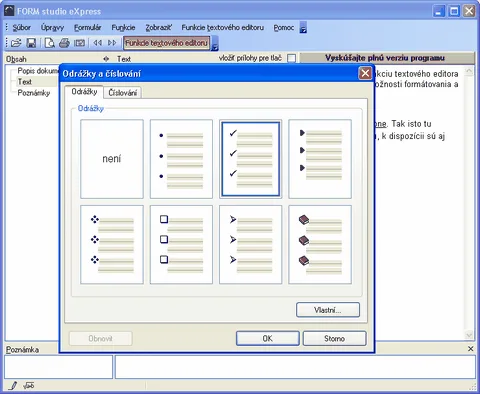Click the move icon next to Obsah header
Image resolution: width=480 pixels, height=394 pixels.
pos(106,59)
